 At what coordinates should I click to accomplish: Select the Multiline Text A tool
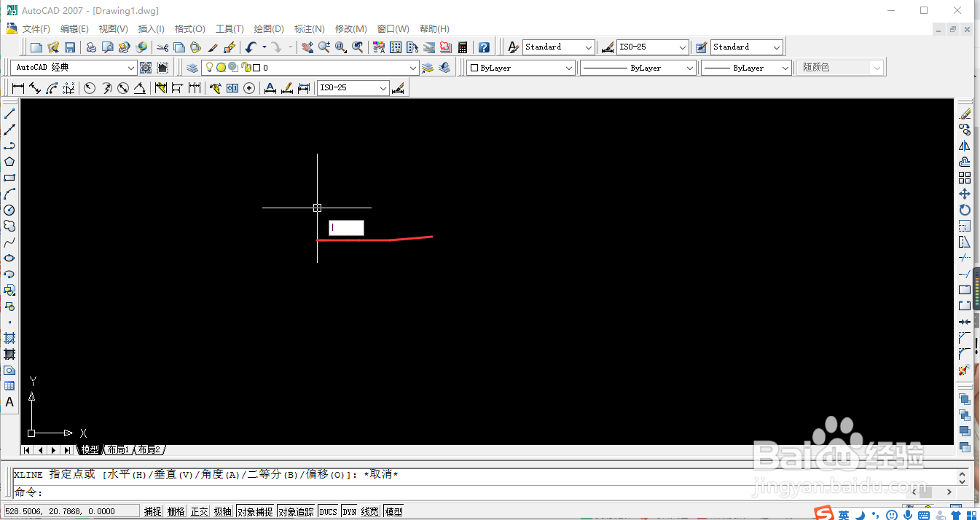9,402
